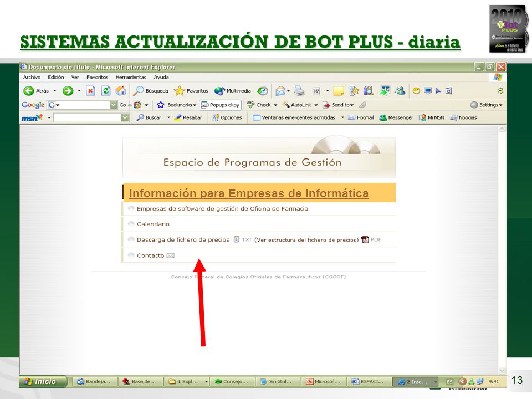Click the Mail envelope icon
The image size is (532, 399).
[280, 91]
